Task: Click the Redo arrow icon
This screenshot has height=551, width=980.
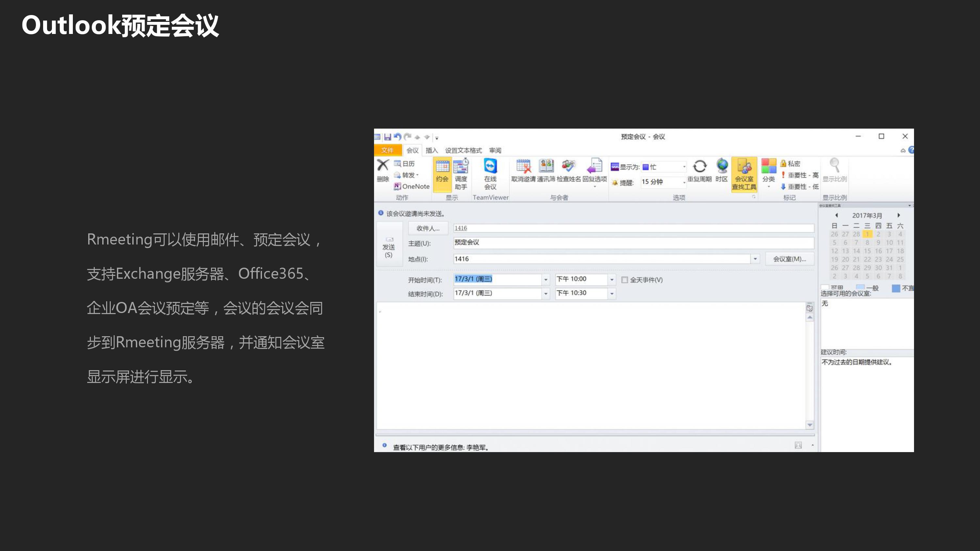Action: pyautogui.click(x=407, y=136)
